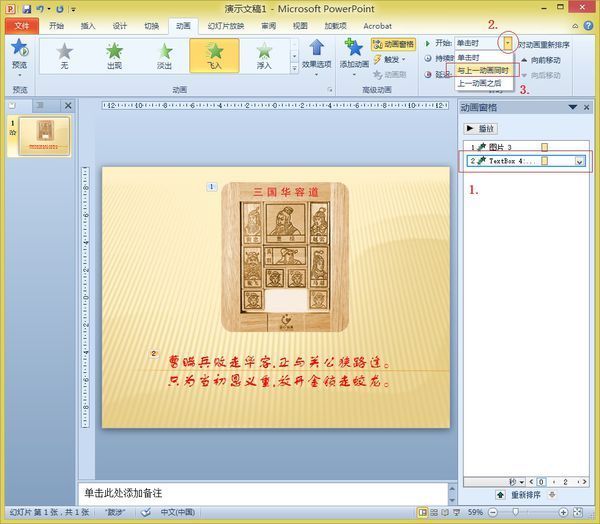This screenshot has width=600, height=524.
Task: Select 图片 3 animation item in pane
Action: point(526,147)
